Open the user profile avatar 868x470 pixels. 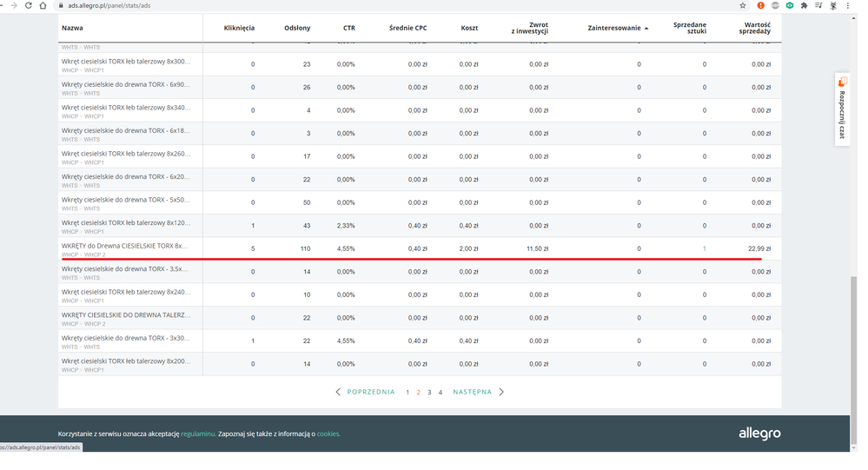coord(834,5)
